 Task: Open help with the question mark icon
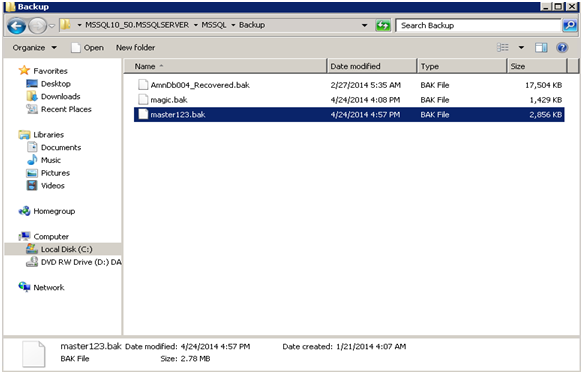click(562, 48)
